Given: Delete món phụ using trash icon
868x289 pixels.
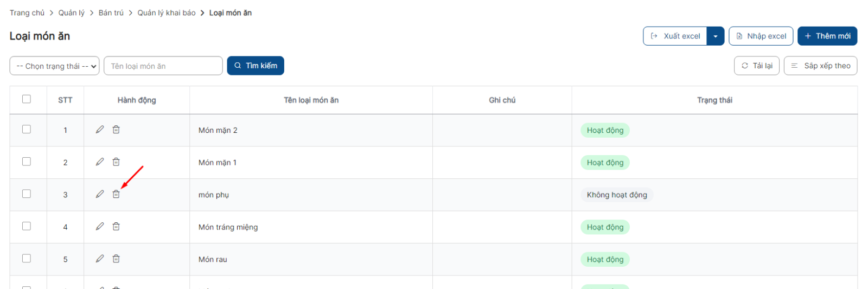Looking at the screenshot, I should tap(116, 194).
